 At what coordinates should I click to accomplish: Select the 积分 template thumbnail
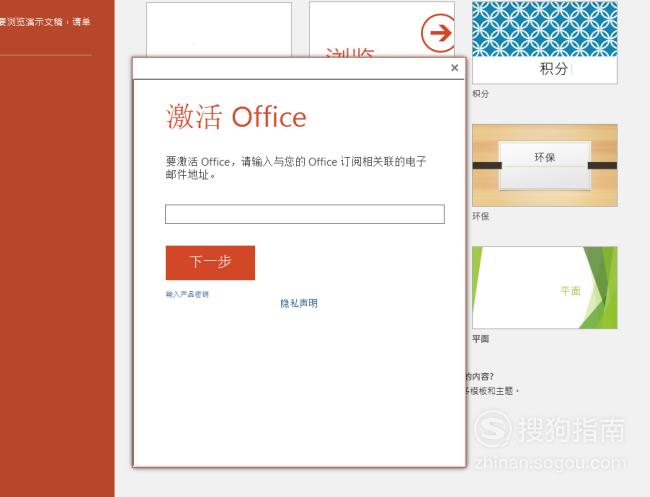pos(544,42)
